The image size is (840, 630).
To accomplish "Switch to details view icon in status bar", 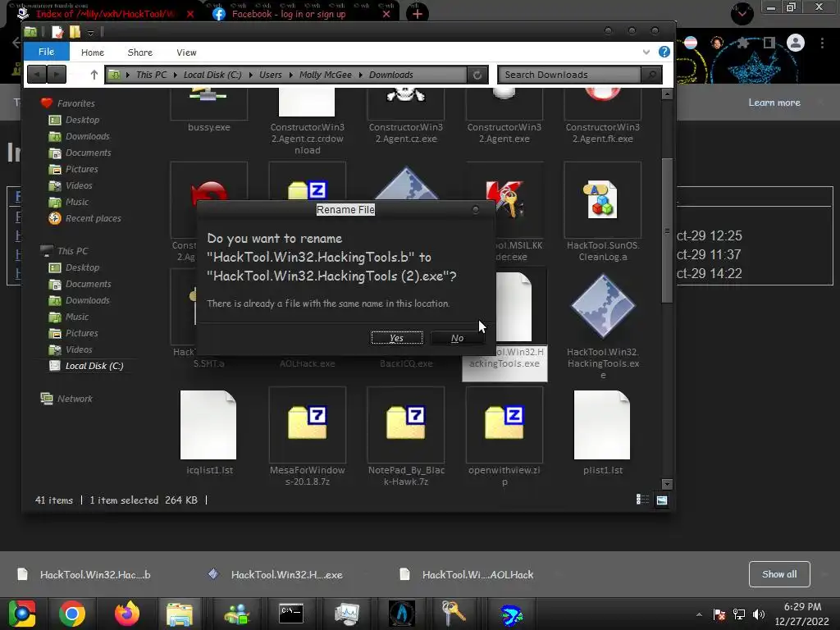I will pyautogui.click(x=641, y=500).
